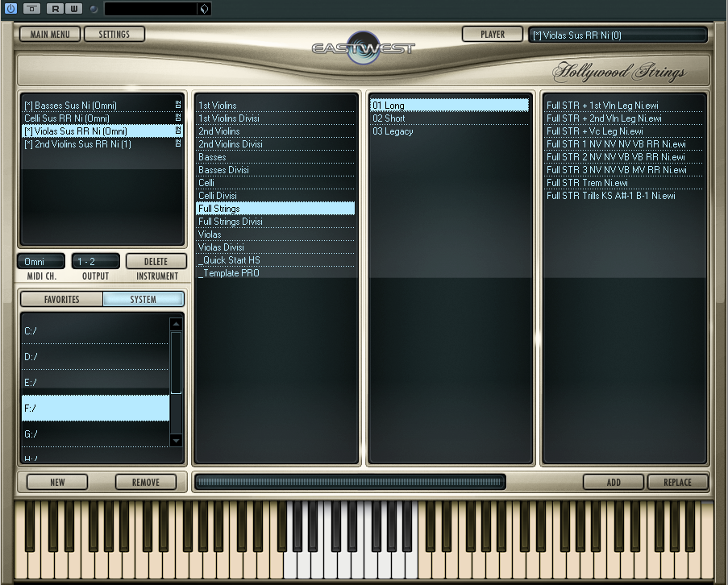Viewport: 728px width, 585px height.
Task: Open the preset browser diamond icon
Action: [204, 9]
